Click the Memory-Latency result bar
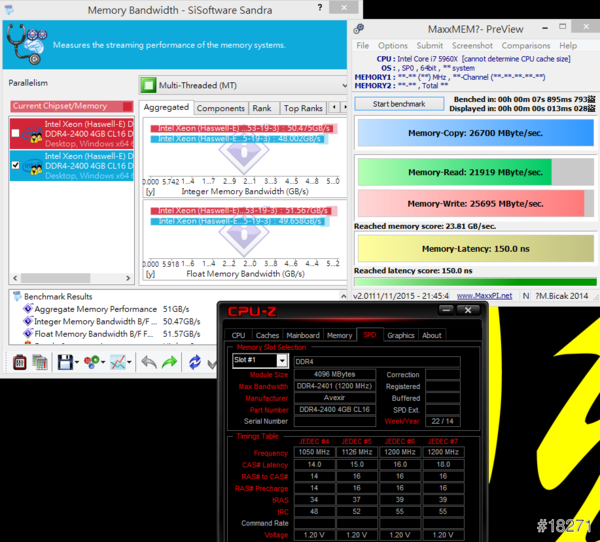Image resolution: width=600 pixels, height=542 pixels. [475, 249]
